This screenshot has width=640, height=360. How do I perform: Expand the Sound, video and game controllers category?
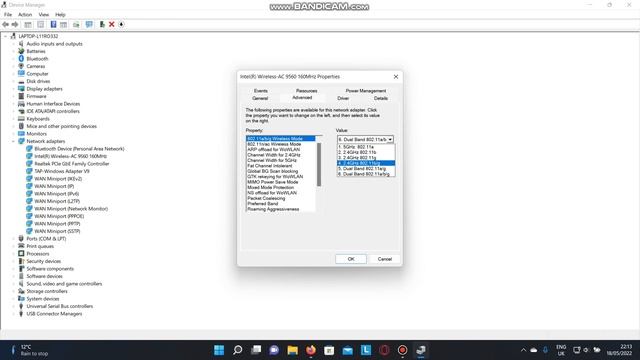click(13, 284)
